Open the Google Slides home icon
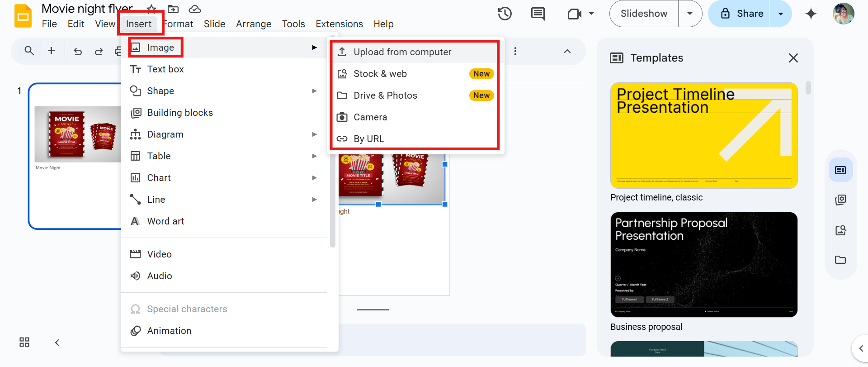The height and width of the screenshot is (367, 868). [x=23, y=16]
